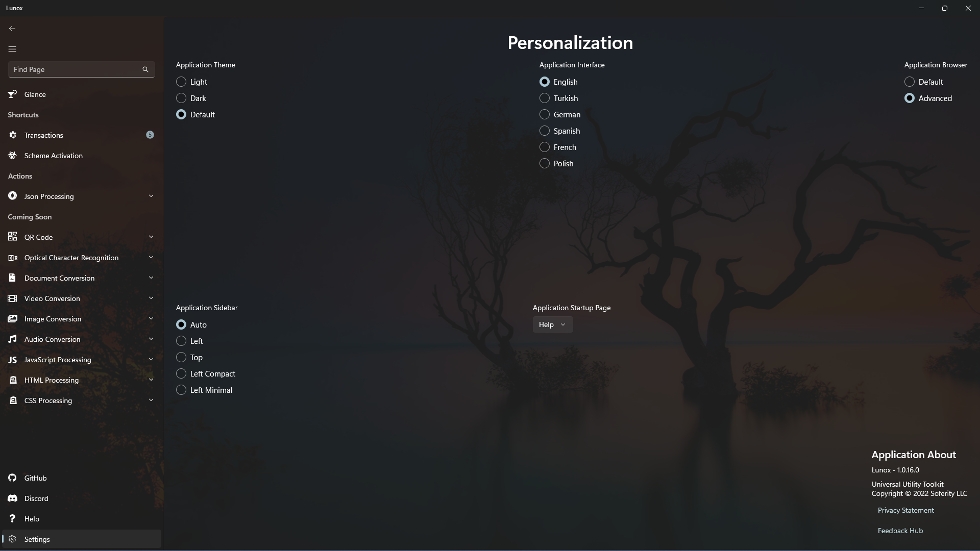Set Application Browser to Default
Image resolution: width=980 pixels, height=551 pixels.
[x=910, y=82]
